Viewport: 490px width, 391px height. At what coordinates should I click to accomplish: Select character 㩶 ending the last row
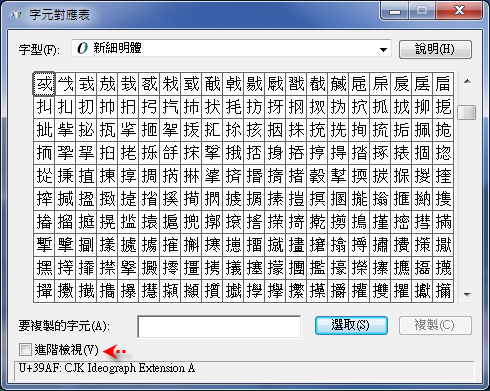[443, 291]
